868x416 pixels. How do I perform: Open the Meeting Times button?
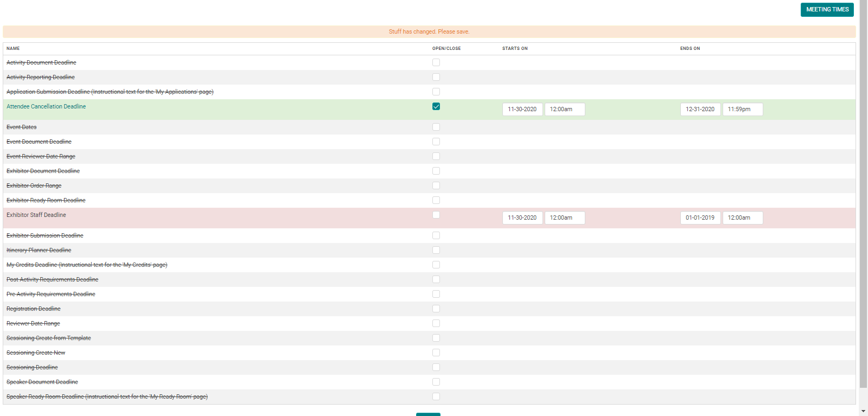click(827, 10)
